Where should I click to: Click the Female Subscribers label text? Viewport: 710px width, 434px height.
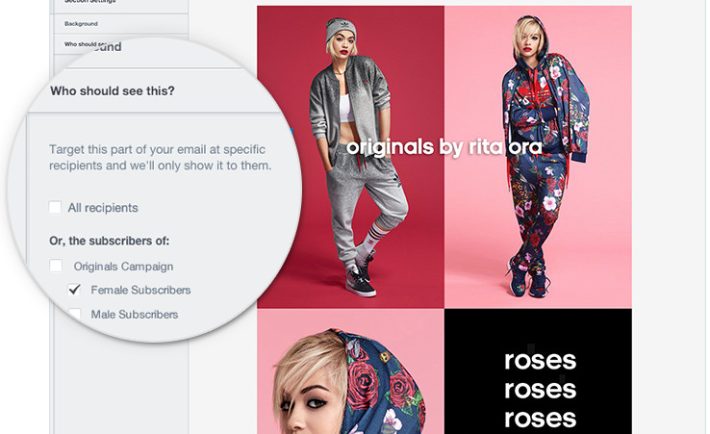(140, 290)
